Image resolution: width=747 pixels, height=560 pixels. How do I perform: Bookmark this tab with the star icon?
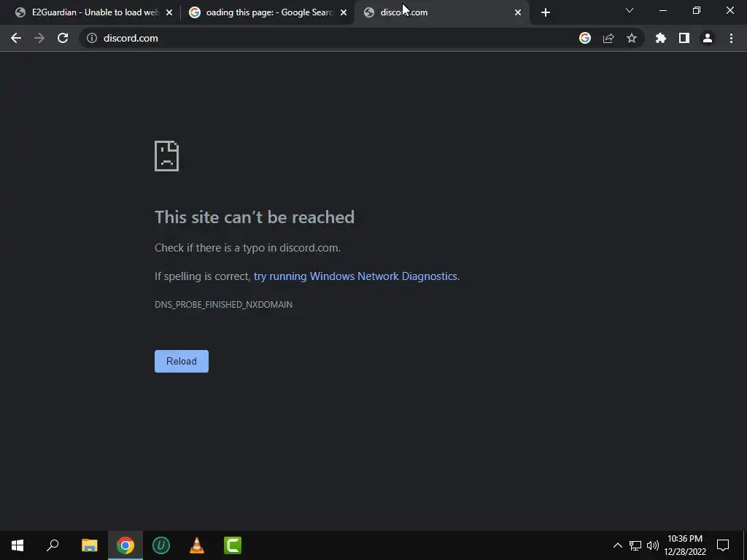click(632, 38)
